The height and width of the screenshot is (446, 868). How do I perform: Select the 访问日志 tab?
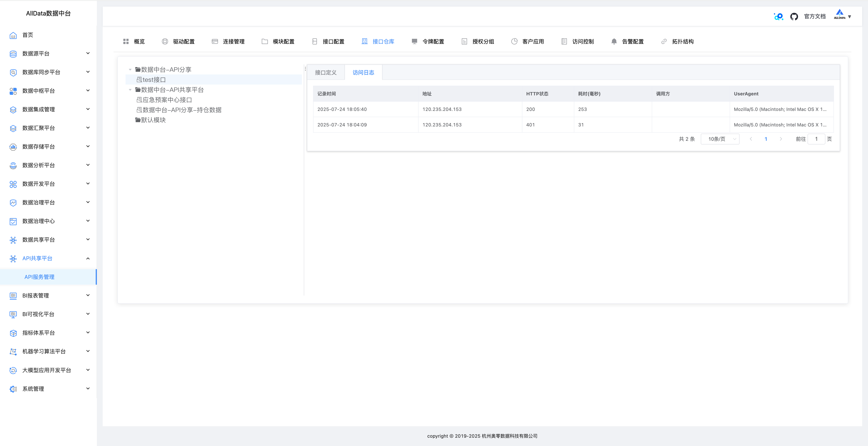coord(363,73)
